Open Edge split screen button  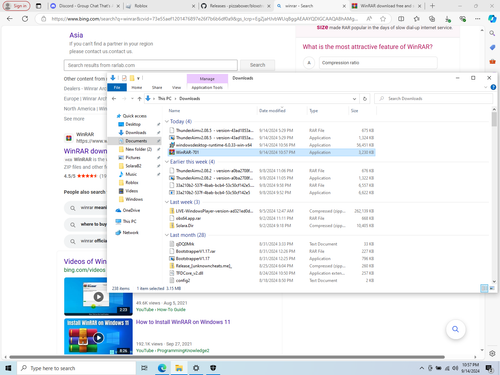pos(401,19)
